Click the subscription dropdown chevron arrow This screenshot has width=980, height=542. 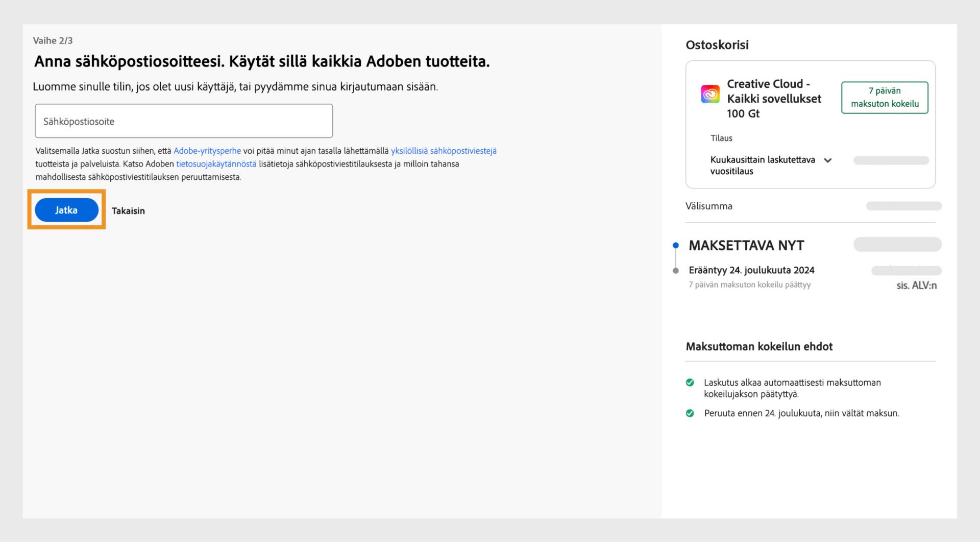point(828,160)
